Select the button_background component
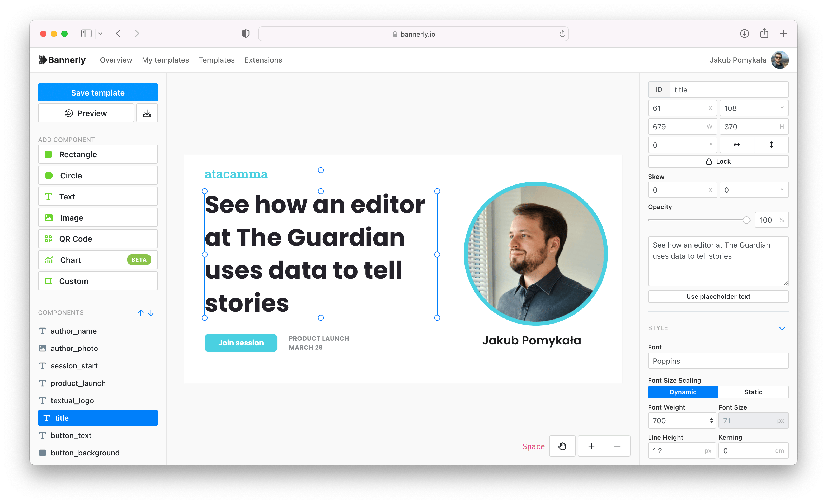Viewport: 827px width, 504px height. 98,453
